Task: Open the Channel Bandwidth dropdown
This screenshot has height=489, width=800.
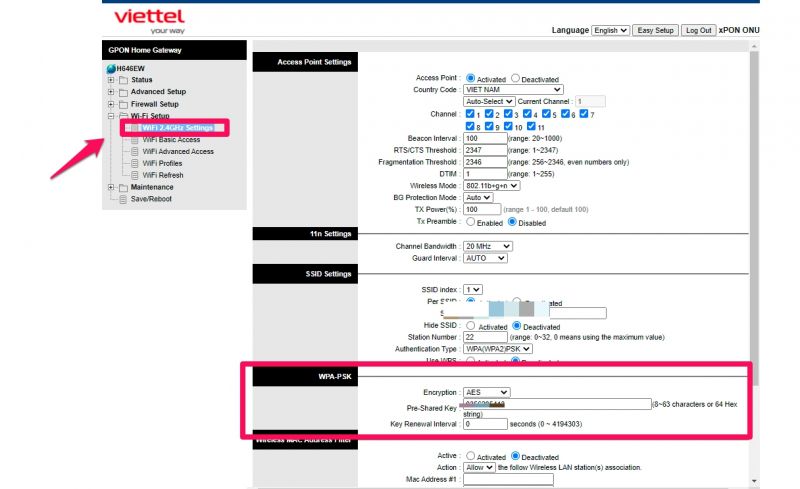Action: pyautogui.click(x=488, y=246)
